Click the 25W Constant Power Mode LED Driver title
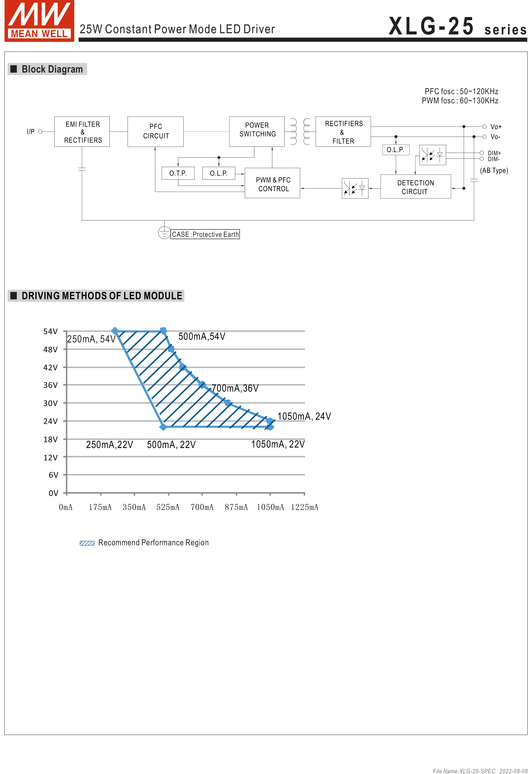 coord(177,29)
